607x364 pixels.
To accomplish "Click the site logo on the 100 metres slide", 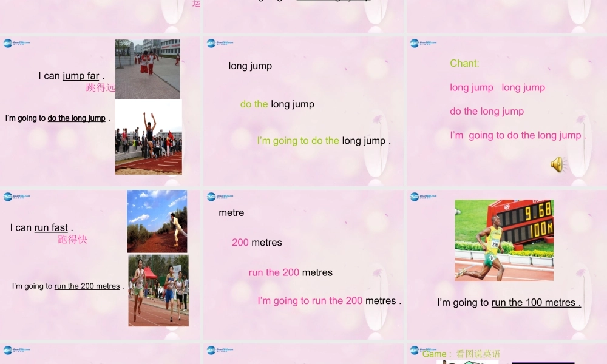I will (x=424, y=197).
